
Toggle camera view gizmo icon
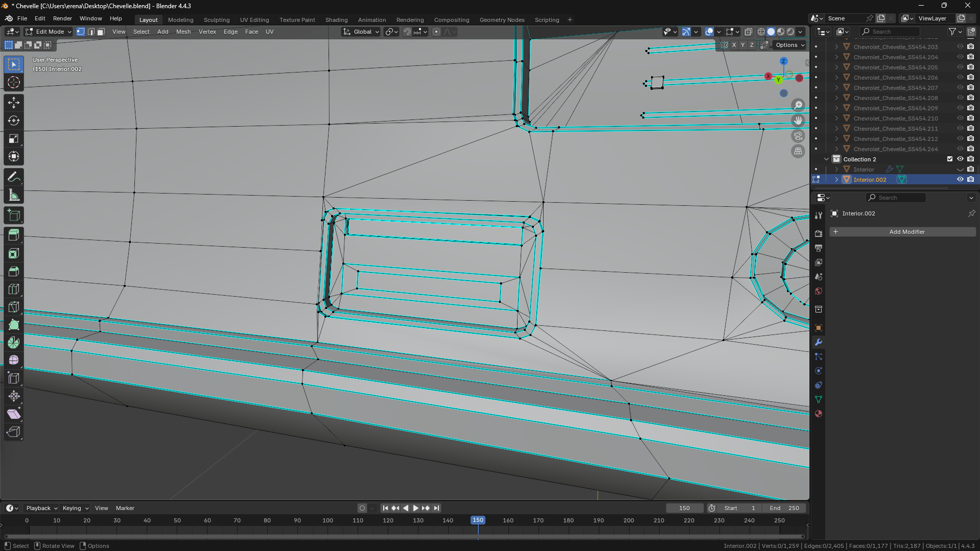(x=798, y=136)
